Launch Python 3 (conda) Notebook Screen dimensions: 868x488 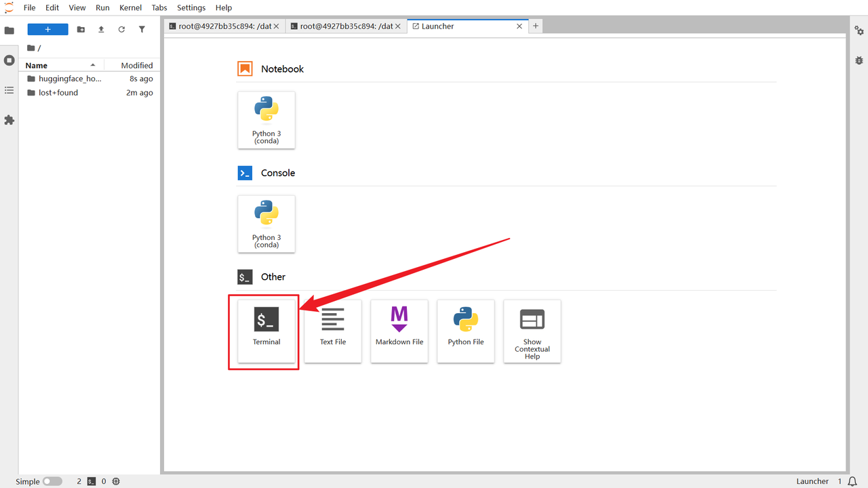(267, 120)
